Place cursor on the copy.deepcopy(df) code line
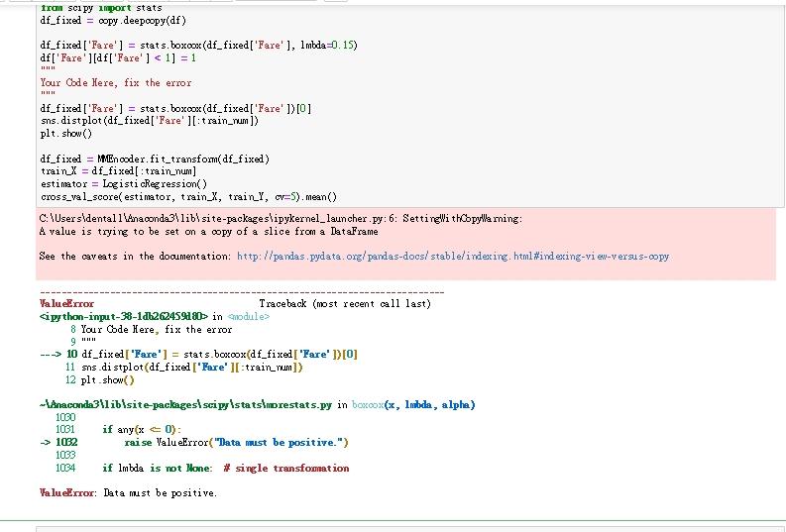 113,21
